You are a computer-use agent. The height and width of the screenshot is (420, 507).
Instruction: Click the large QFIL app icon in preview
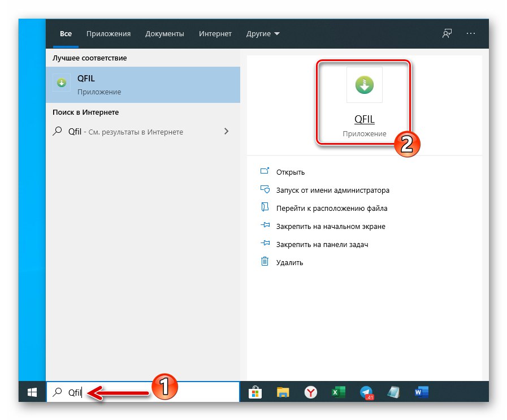point(365,85)
